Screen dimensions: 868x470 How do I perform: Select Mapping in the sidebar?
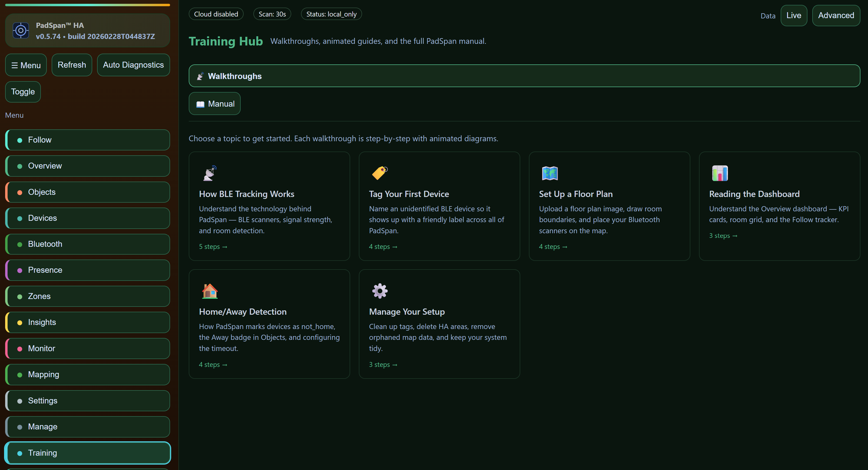pos(88,374)
